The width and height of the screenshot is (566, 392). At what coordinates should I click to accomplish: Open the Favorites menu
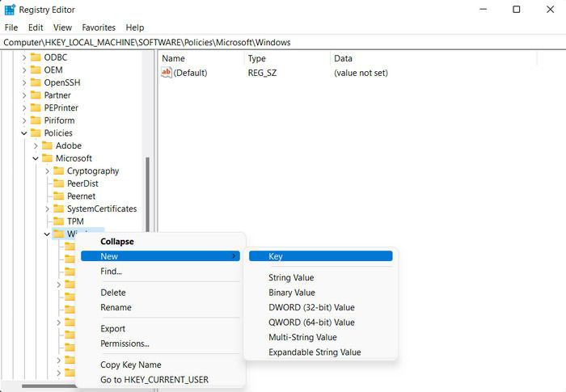pos(99,27)
